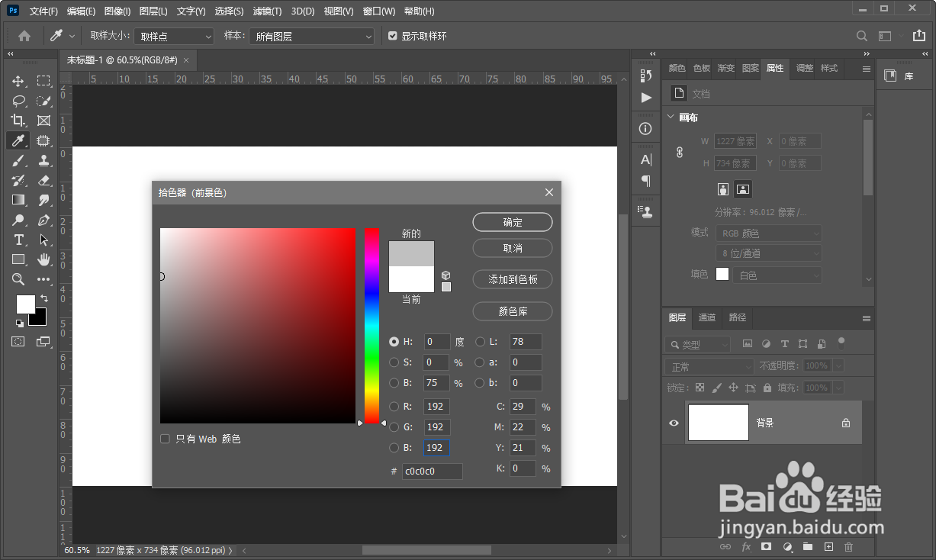The height and width of the screenshot is (560, 936).
Task: Enable the 只有 Web 颜色 checkbox
Action: (165, 439)
